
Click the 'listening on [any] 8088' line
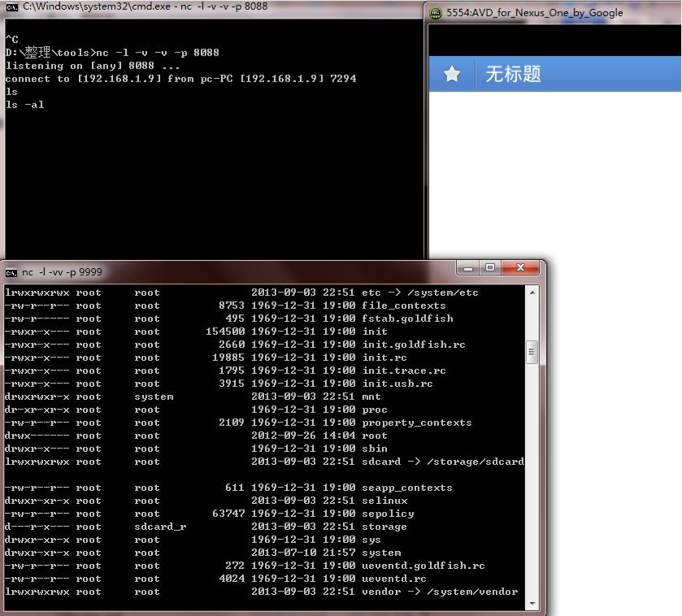point(93,66)
